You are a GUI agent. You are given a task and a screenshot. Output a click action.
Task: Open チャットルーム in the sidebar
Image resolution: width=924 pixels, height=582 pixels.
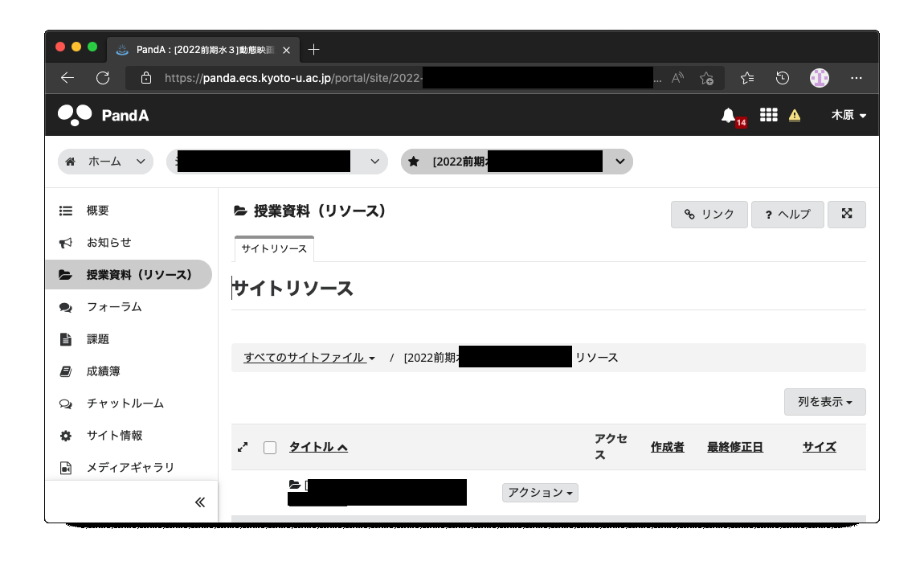point(125,404)
